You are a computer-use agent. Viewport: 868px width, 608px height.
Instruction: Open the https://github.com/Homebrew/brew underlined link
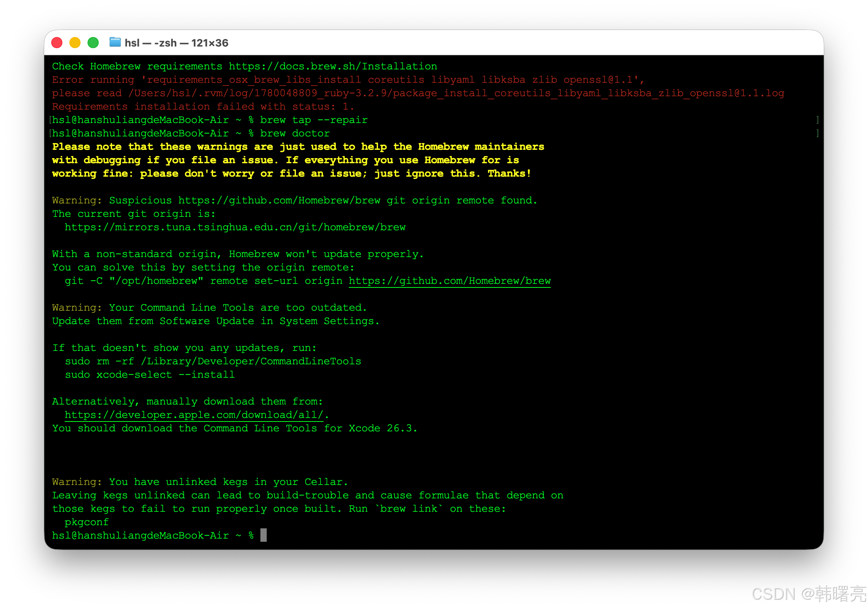pyautogui.click(x=449, y=281)
